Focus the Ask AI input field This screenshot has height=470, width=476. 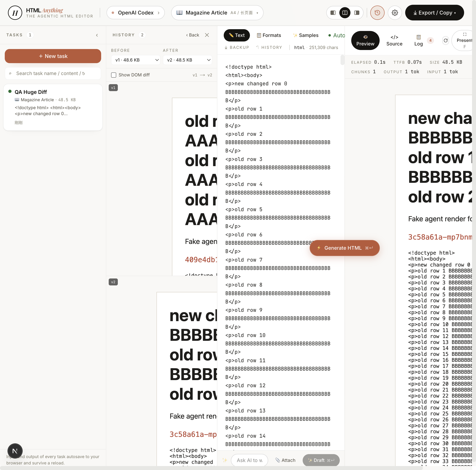coord(249,460)
